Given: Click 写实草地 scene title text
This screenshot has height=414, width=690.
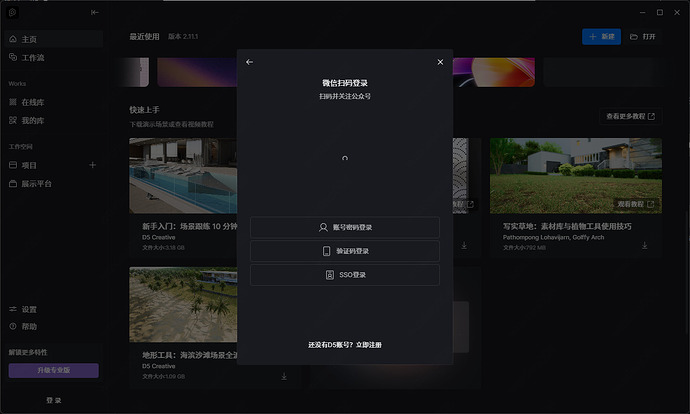Looking at the screenshot, I should coord(567,226).
